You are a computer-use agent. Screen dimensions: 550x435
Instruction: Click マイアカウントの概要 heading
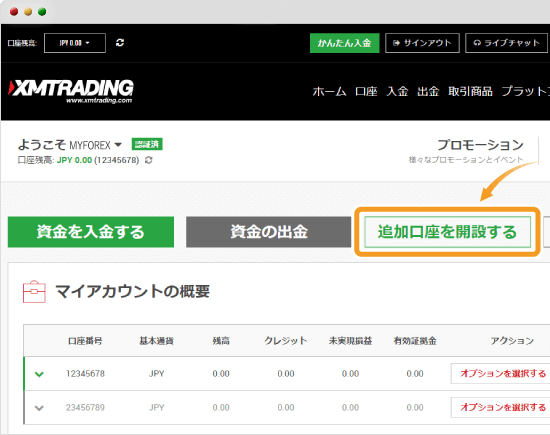point(133,291)
